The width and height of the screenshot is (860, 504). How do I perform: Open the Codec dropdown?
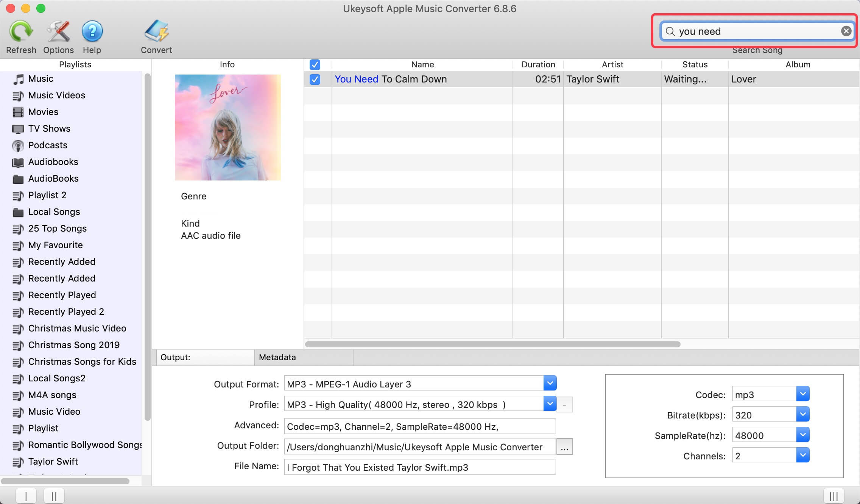click(803, 394)
